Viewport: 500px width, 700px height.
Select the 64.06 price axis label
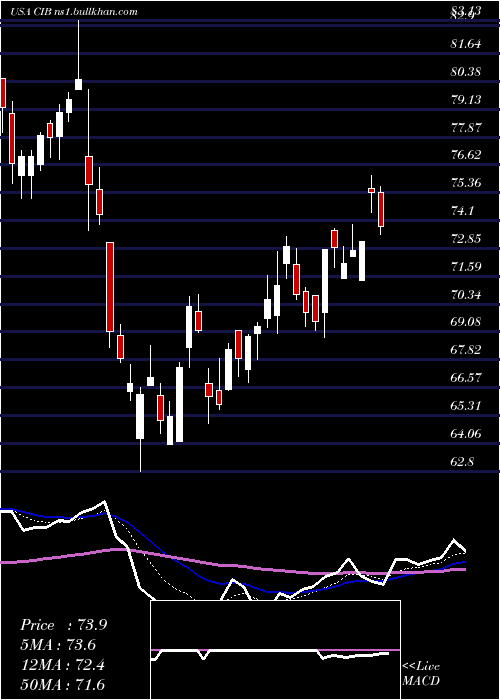point(466,434)
